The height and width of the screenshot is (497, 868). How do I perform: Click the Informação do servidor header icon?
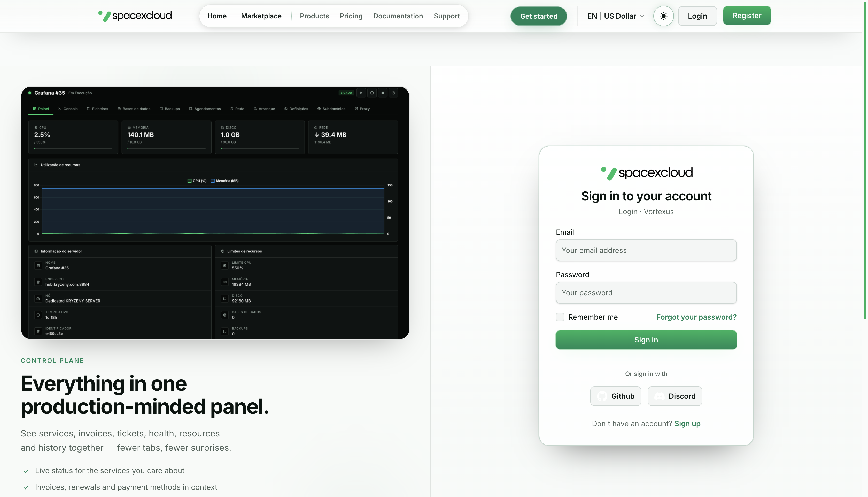click(x=36, y=251)
